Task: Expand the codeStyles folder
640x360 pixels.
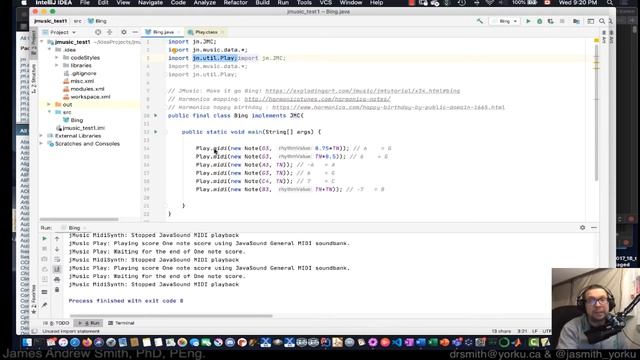Action: (57, 58)
